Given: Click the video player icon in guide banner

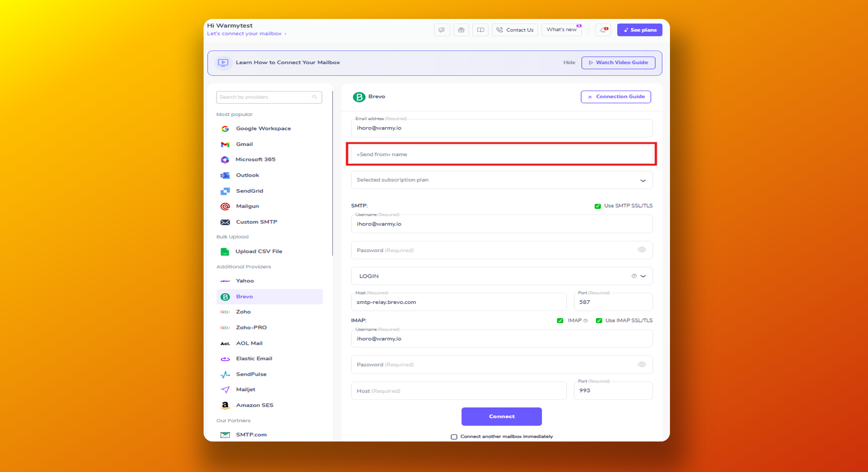Looking at the screenshot, I should coord(223,62).
